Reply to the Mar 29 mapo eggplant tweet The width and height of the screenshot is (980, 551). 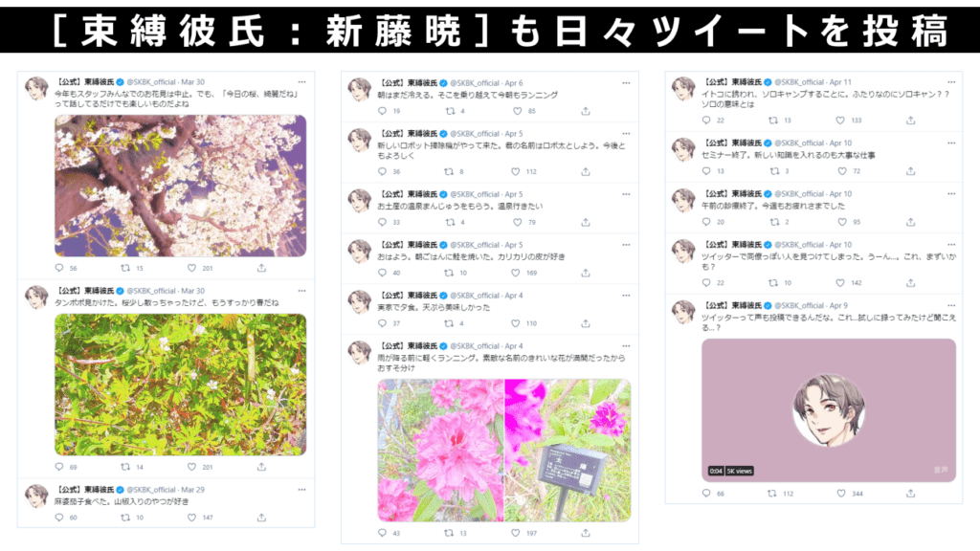pos(59,518)
